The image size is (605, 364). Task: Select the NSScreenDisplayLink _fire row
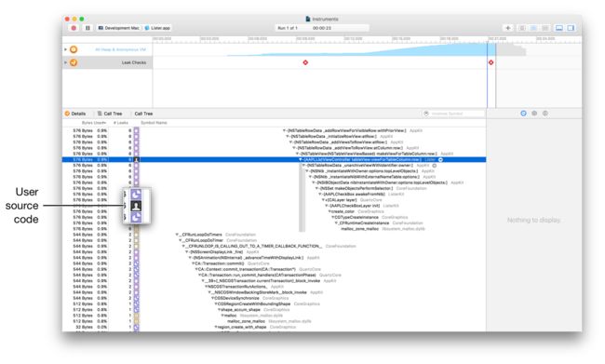tap(274, 252)
